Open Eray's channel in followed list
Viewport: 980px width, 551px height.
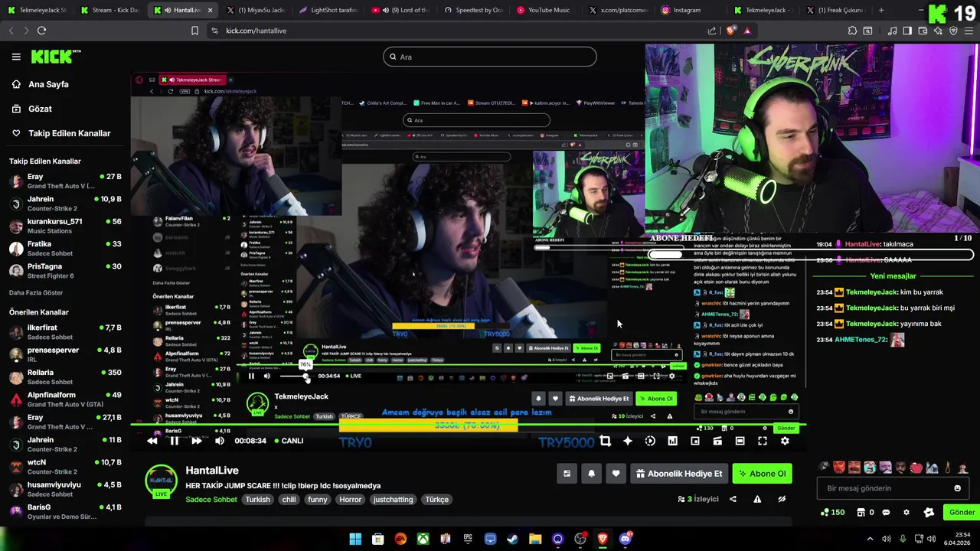click(65, 181)
